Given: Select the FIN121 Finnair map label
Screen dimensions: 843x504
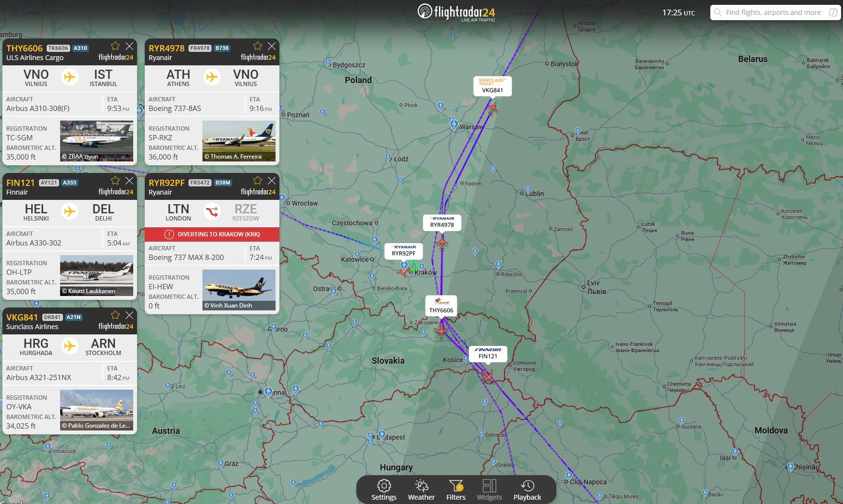Looking at the screenshot, I should point(488,353).
